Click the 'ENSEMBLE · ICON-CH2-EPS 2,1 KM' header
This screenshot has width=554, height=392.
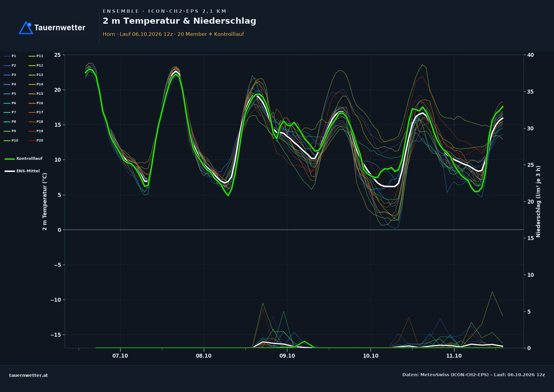(165, 11)
